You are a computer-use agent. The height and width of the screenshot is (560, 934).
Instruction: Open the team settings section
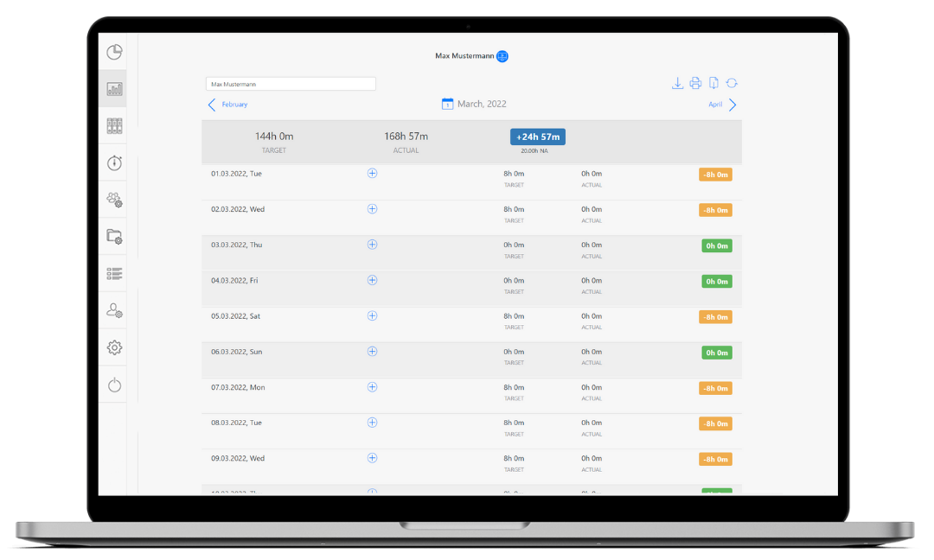pos(113,200)
